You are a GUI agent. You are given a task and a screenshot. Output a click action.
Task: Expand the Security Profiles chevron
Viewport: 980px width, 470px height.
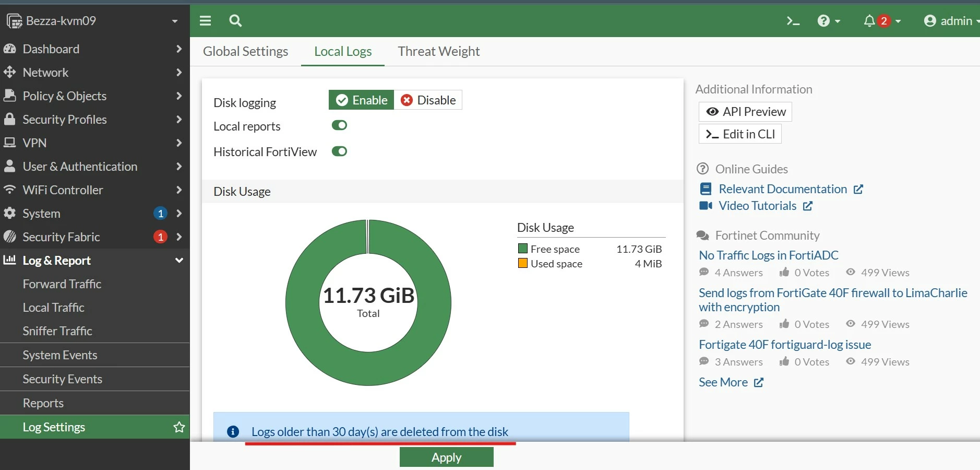coord(179,119)
